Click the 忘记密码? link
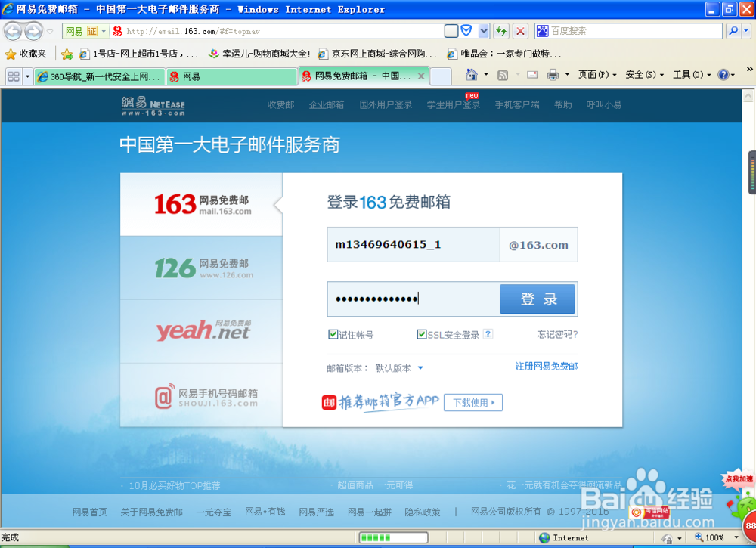 (x=557, y=335)
